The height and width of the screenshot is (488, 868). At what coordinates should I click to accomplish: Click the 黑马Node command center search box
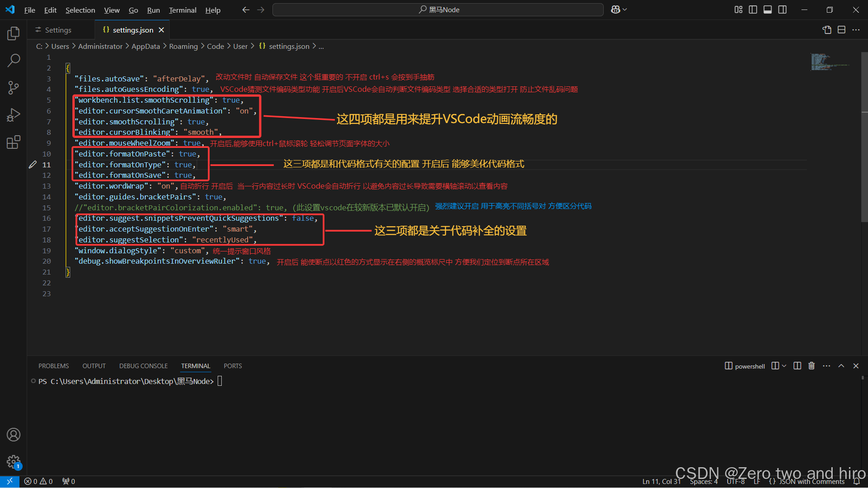pyautogui.click(x=438, y=9)
